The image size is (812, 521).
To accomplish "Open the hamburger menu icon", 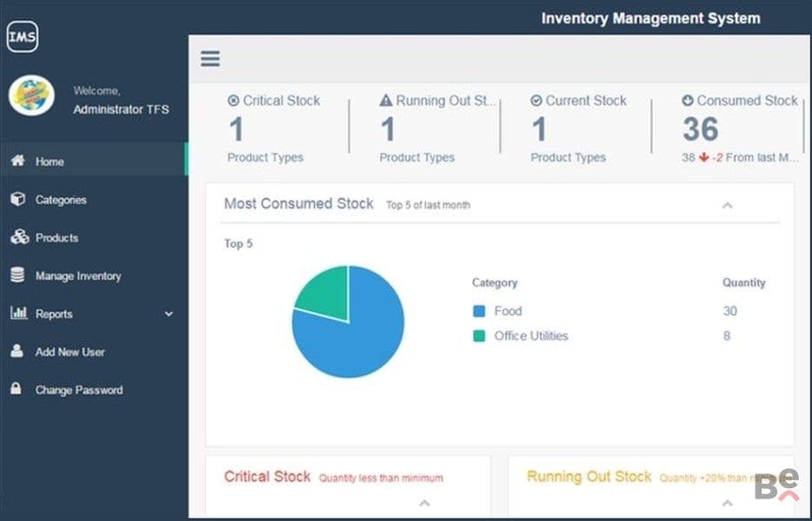I will pyautogui.click(x=210, y=58).
